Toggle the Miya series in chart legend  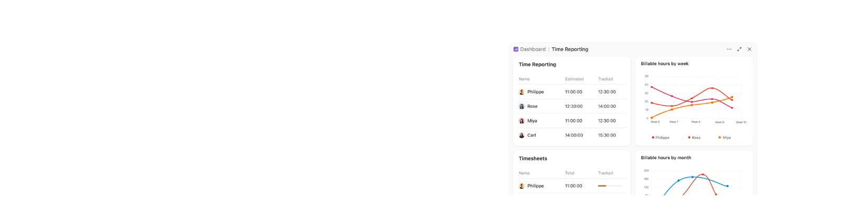[x=726, y=138]
